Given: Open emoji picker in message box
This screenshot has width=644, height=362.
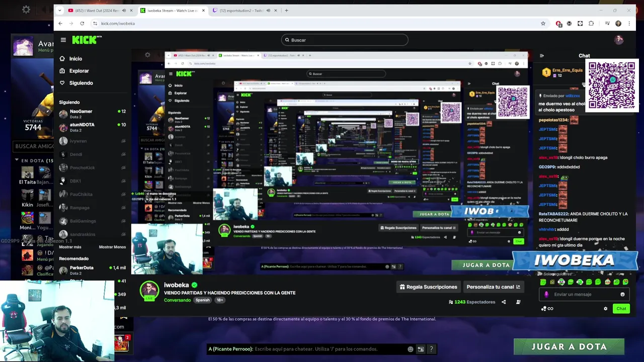Looking at the screenshot, I should 622,295.
